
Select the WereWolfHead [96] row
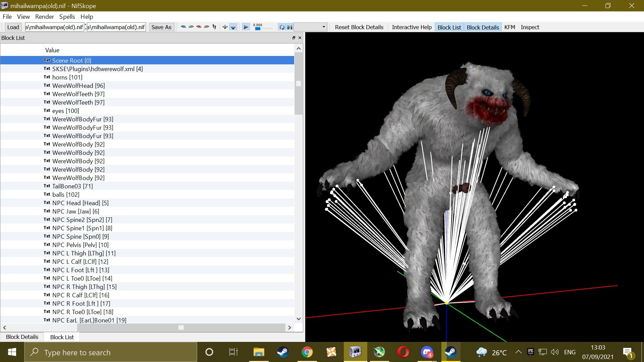(147, 85)
